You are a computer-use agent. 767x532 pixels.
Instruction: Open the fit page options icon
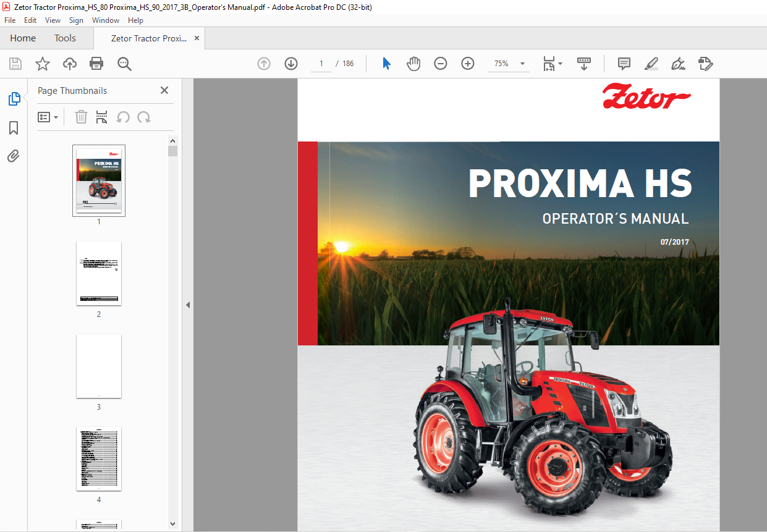coord(552,64)
